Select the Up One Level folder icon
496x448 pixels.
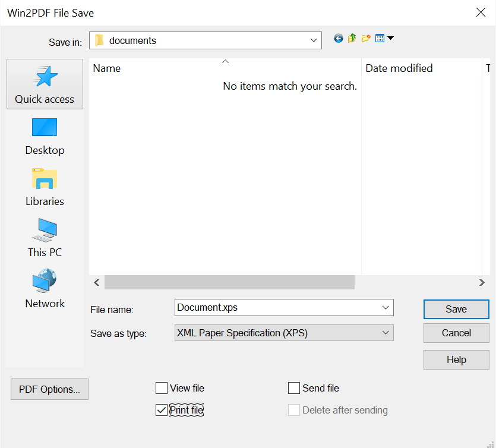351,38
